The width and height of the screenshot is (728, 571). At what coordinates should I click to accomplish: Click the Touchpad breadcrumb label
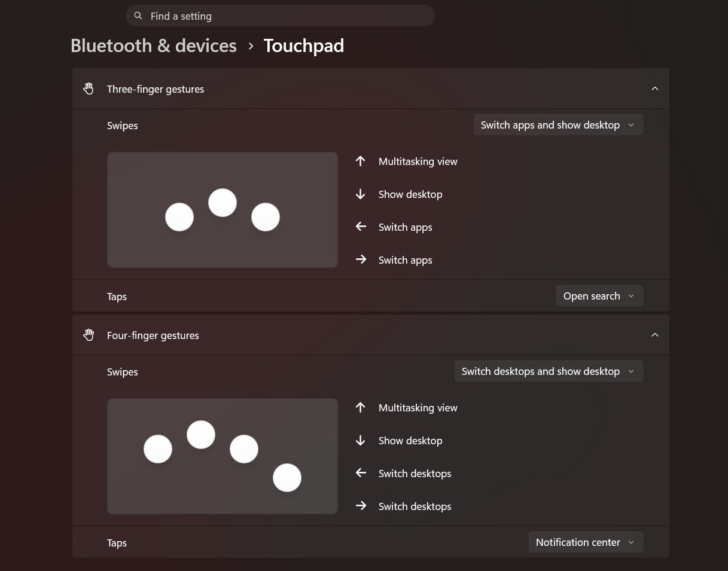click(x=303, y=45)
